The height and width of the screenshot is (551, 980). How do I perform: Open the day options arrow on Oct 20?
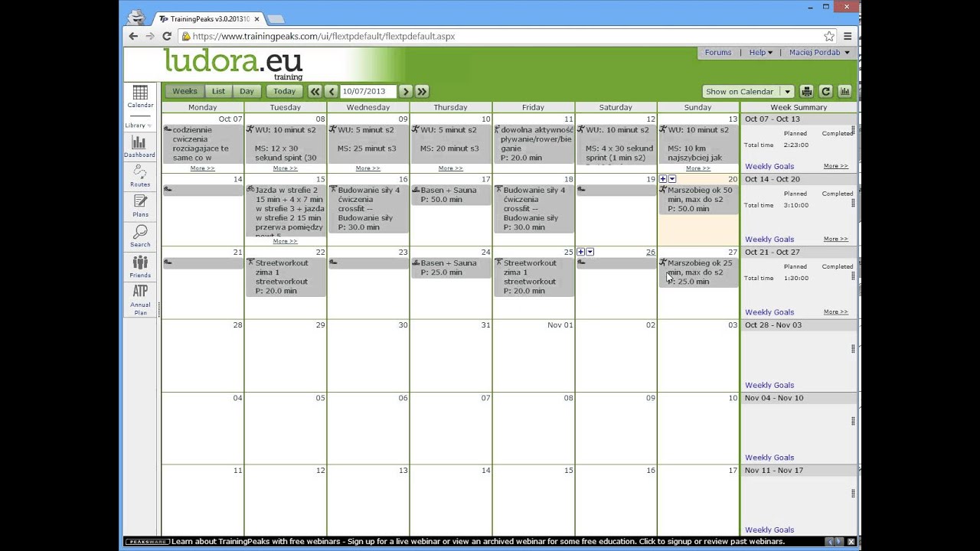pyautogui.click(x=672, y=179)
